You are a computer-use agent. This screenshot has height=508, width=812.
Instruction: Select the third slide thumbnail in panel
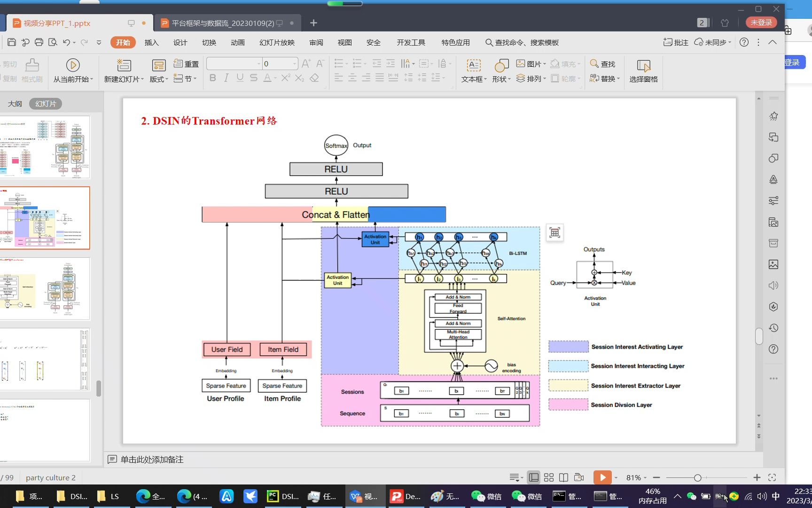pyautogui.click(x=45, y=288)
